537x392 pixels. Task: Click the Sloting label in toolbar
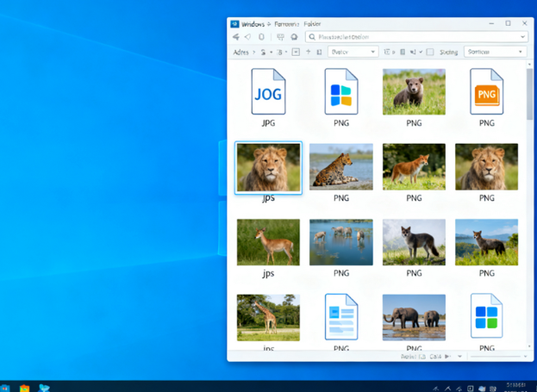[448, 53]
